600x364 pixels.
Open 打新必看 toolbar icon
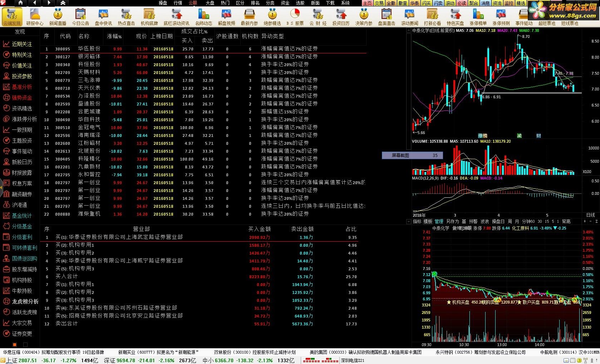432,17
